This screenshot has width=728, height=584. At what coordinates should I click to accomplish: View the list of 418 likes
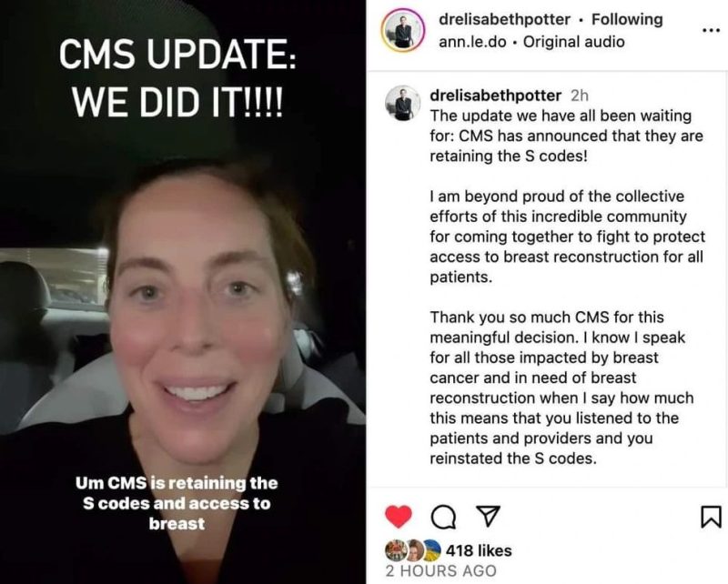[x=479, y=550]
